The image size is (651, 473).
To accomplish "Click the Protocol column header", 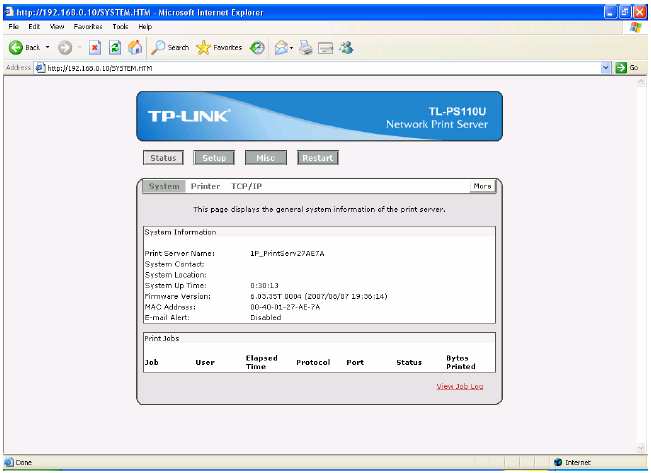I will pyautogui.click(x=313, y=363).
